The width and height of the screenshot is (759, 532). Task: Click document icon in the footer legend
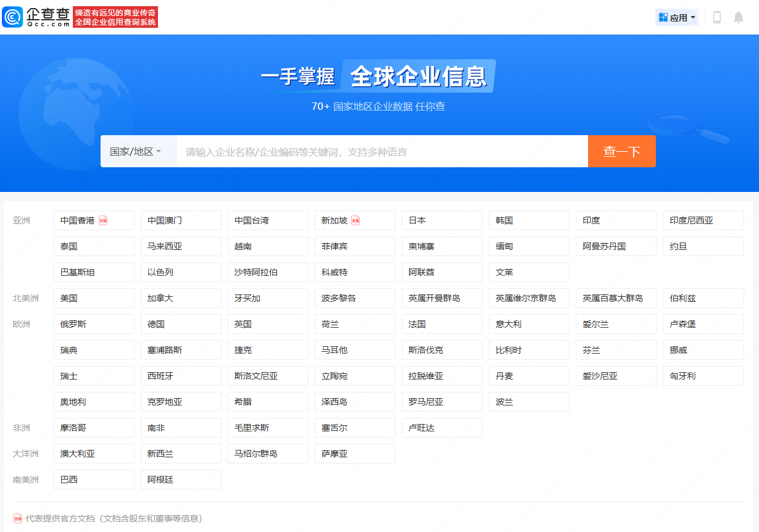(18, 518)
